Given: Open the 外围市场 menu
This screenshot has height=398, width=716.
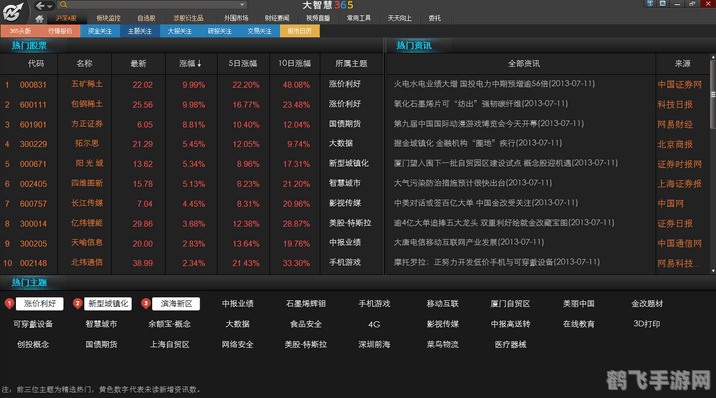Looking at the screenshot, I should [x=236, y=18].
